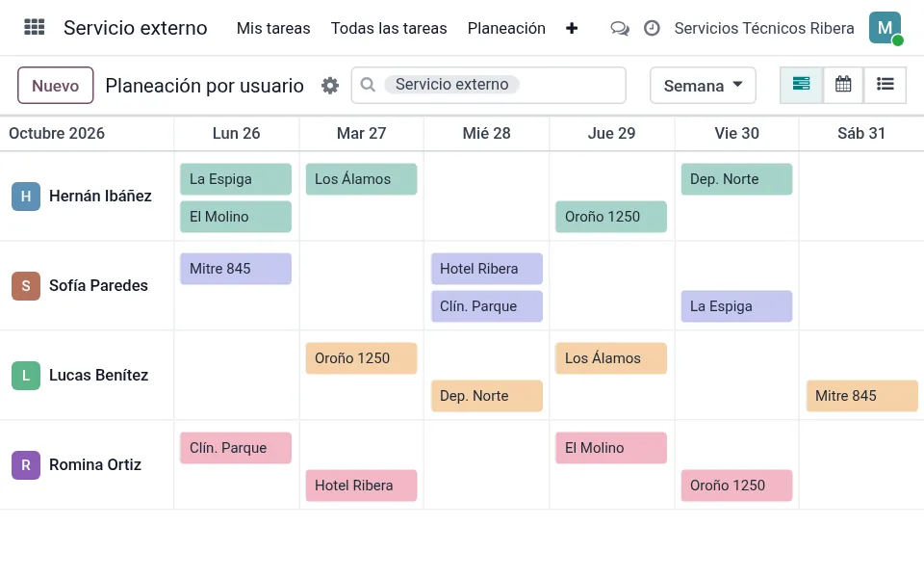Open the activities clock icon
The width and height of the screenshot is (924, 578).
coord(652,28)
